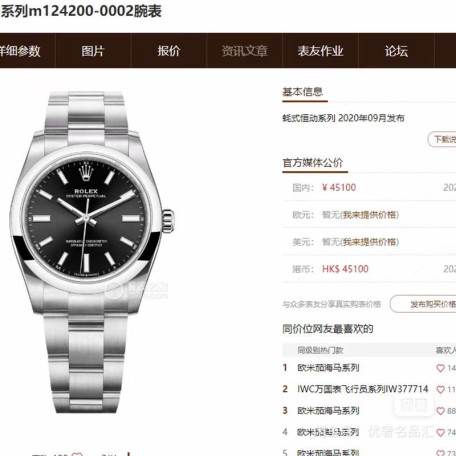Open the first-ranked 欧米茄海马系列 link

tap(328, 368)
